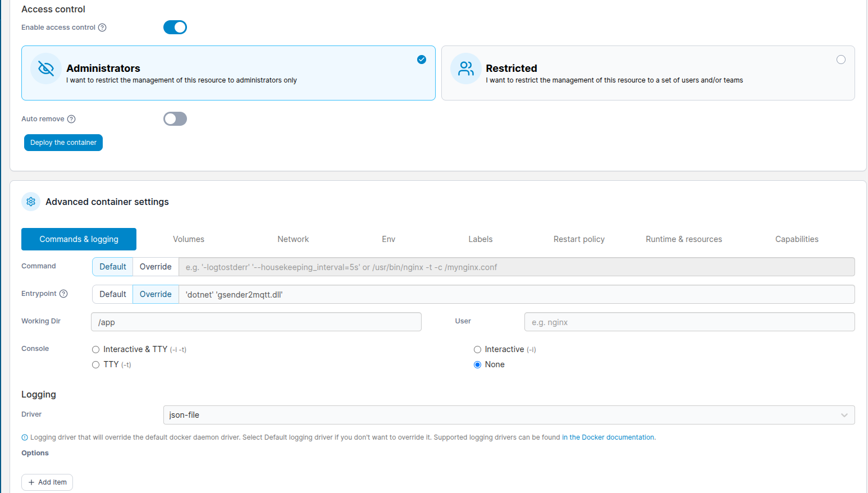Screen dimensions: 868x493
Task: Switch Entrypoint back to Default
Action: click(113, 294)
